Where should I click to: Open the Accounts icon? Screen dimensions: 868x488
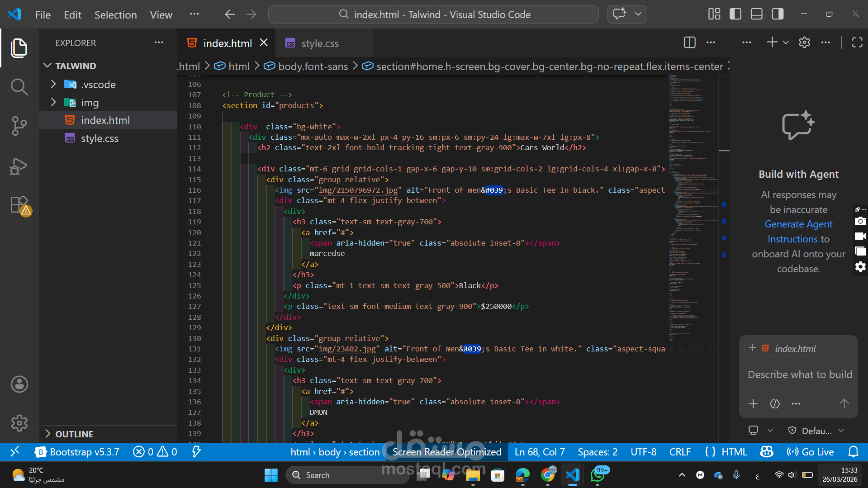pyautogui.click(x=19, y=384)
